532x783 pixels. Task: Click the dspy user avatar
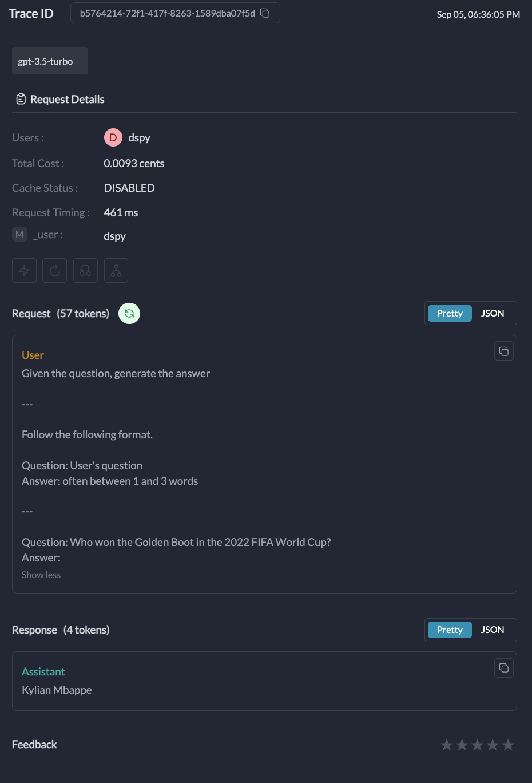click(x=113, y=137)
